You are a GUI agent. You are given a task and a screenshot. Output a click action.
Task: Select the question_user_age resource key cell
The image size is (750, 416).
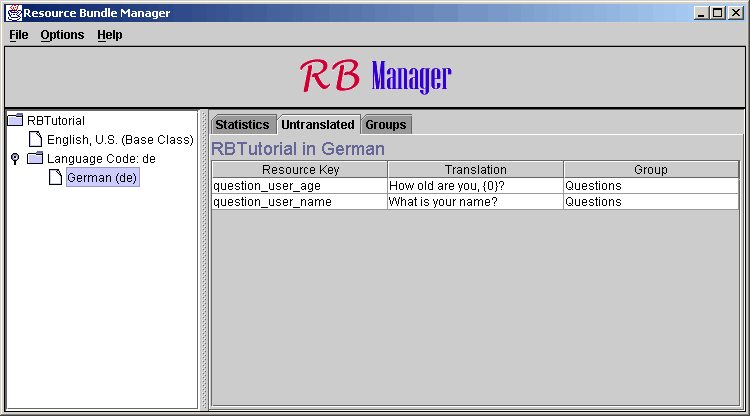[x=299, y=186]
